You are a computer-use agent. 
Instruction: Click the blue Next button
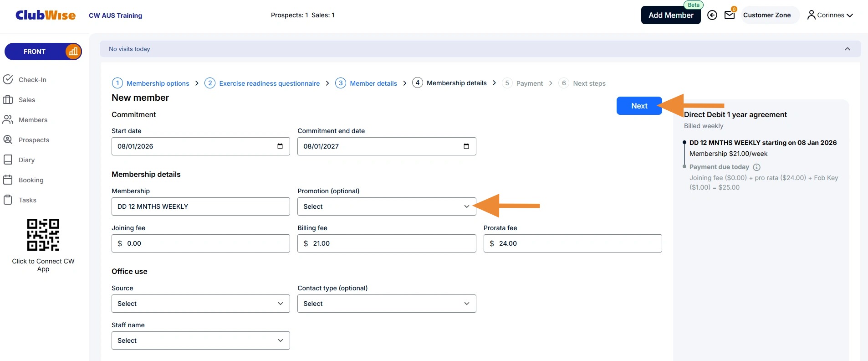tap(639, 106)
